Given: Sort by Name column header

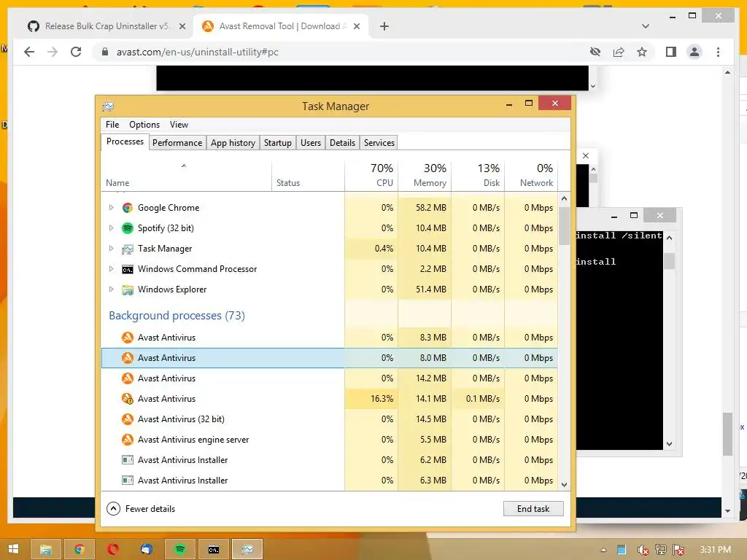Looking at the screenshot, I should point(186,175).
